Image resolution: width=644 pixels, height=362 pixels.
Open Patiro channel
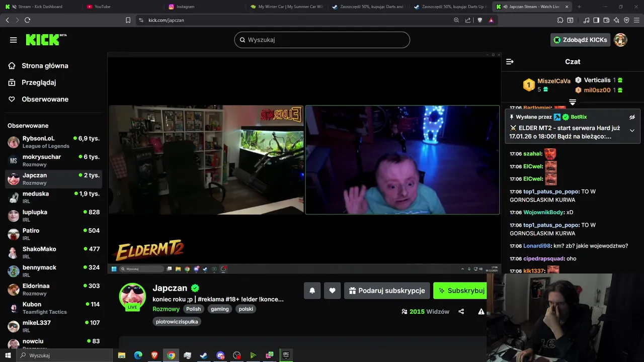(x=53, y=234)
